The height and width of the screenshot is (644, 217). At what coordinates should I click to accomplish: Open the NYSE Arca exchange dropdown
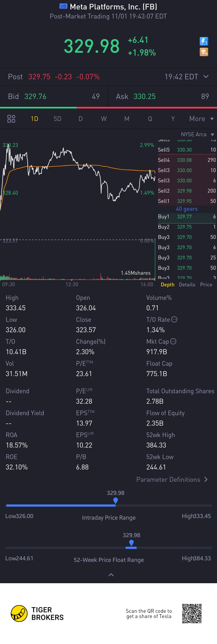pyautogui.click(x=197, y=134)
